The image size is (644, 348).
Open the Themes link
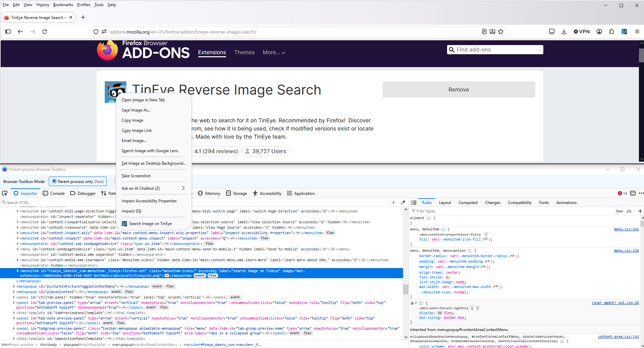(x=244, y=53)
